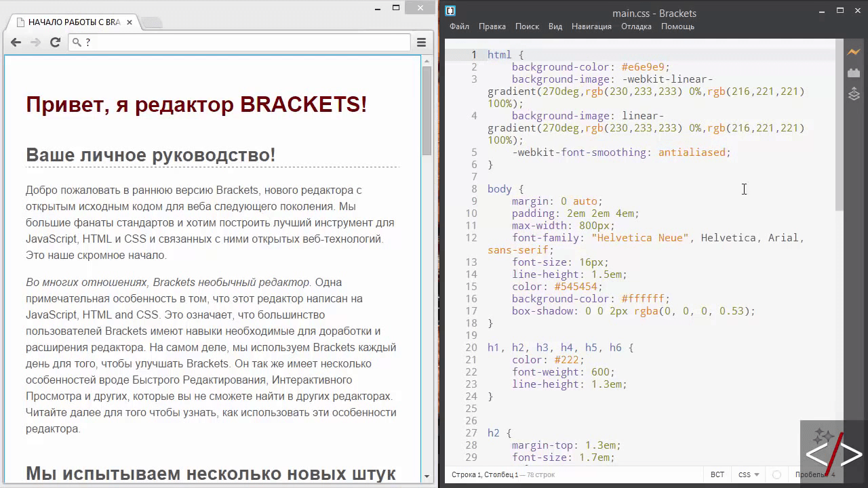Open CSS language mode dropdown
Viewport: 868px width, 488px height.
point(748,474)
